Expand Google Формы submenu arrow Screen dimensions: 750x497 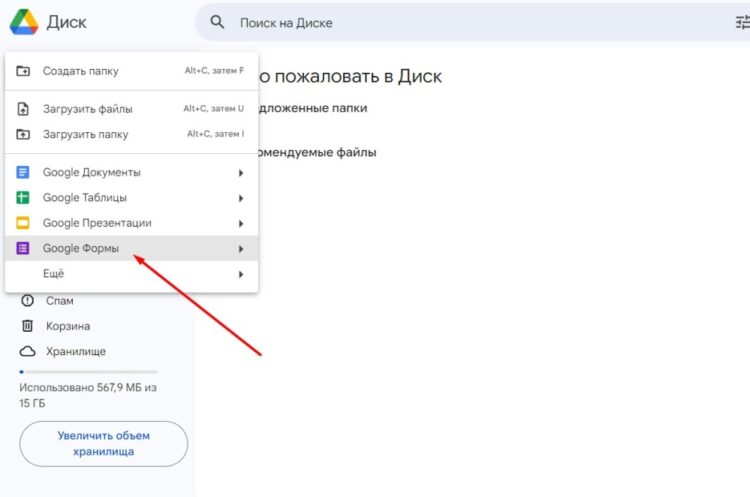(241, 249)
